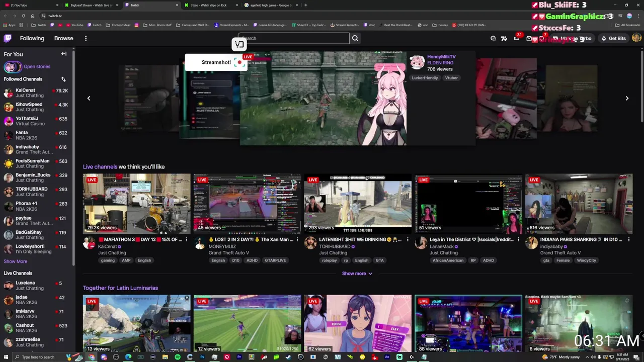This screenshot has height=362, width=644.
Task: Sort the Followed Channels list
Action: [x=63, y=79]
